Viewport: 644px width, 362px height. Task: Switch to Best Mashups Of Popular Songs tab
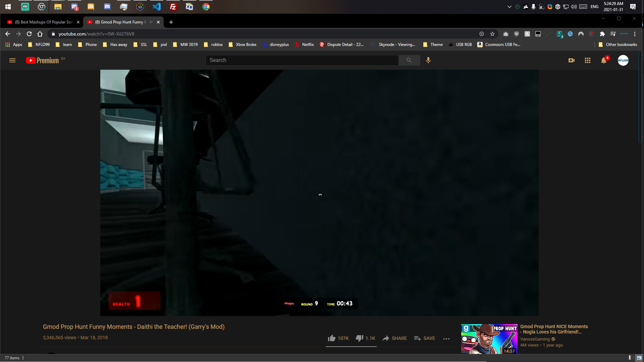(x=44, y=22)
